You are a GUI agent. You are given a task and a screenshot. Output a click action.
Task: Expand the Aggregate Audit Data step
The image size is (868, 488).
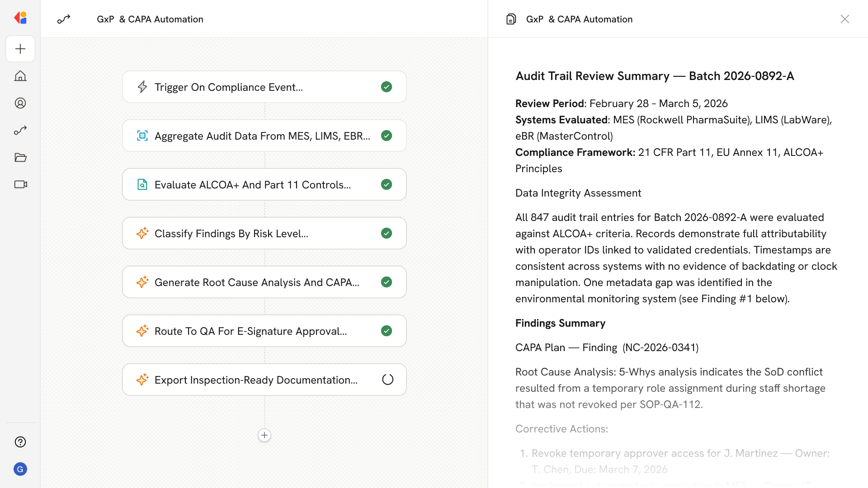262,136
